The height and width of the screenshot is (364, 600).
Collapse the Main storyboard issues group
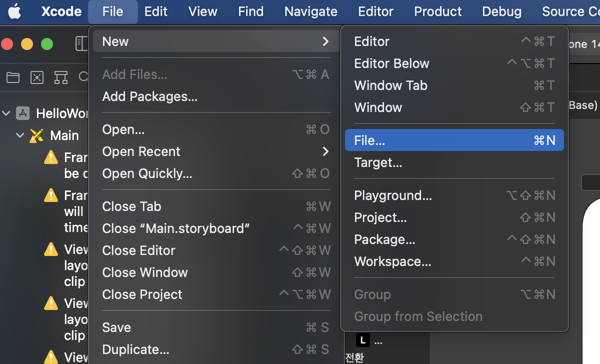(x=20, y=135)
